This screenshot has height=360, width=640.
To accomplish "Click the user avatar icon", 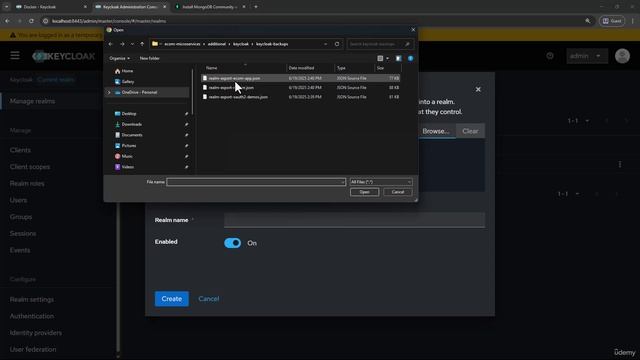I will 622,56.
